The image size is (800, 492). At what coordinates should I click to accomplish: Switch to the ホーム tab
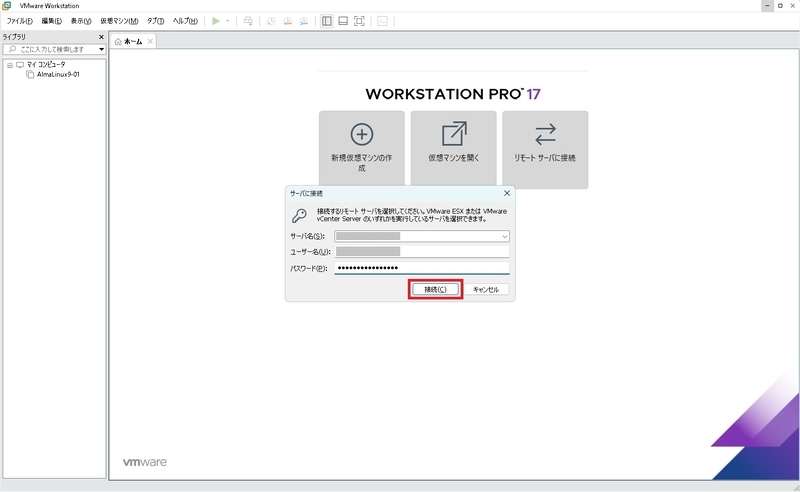coord(133,42)
